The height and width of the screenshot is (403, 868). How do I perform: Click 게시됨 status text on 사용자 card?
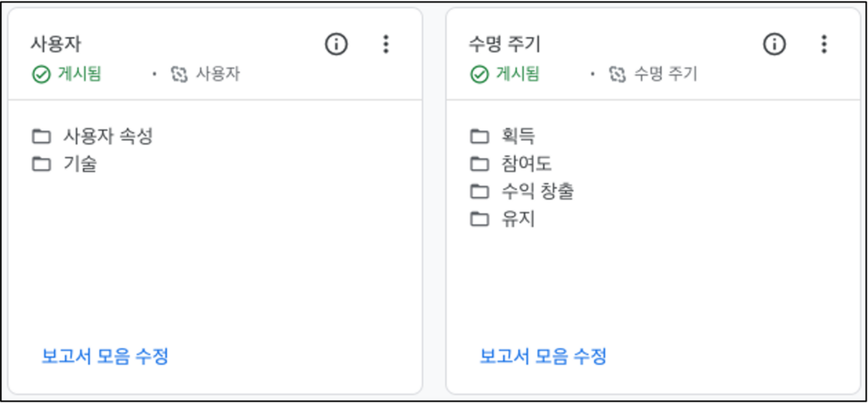pos(80,75)
